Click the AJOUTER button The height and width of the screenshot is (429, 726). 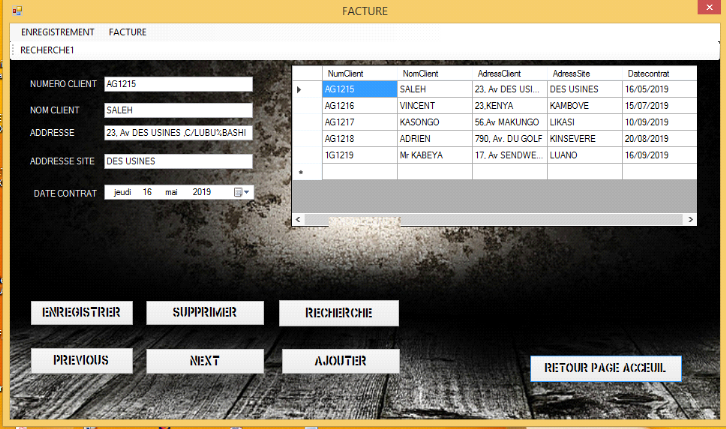(340, 360)
